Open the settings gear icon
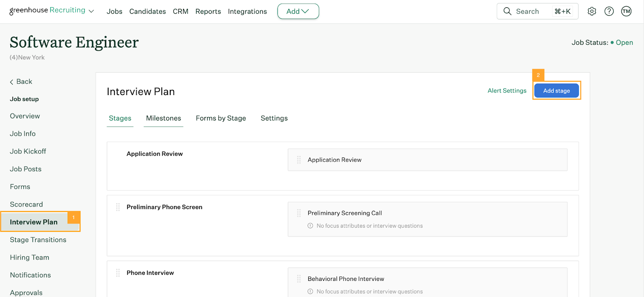The height and width of the screenshot is (297, 644). point(592,11)
